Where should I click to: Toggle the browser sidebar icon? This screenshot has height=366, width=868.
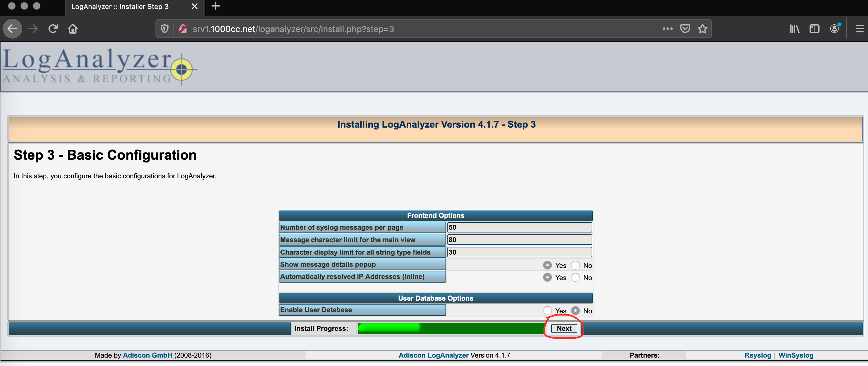pyautogui.click(x=814, y=29)
